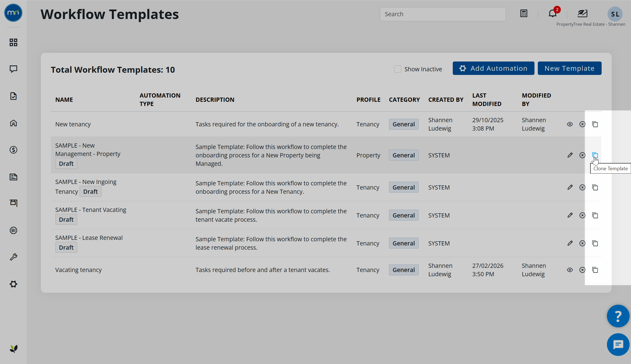Open the live chat bubble button
The width and height of the screenshot is (631, 364).
click(618, 344)
